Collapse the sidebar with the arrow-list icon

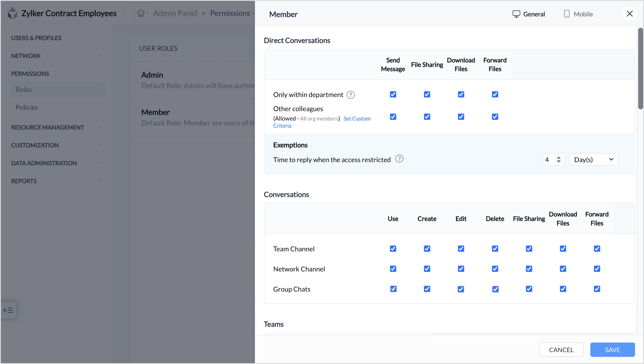coord(8,310)
